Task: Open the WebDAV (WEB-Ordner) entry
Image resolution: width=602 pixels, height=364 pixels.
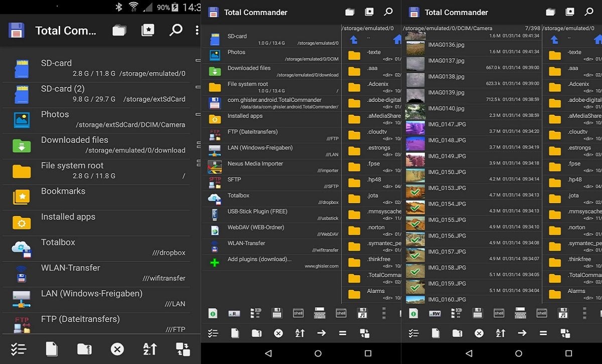Action: [x=271, y=231]
